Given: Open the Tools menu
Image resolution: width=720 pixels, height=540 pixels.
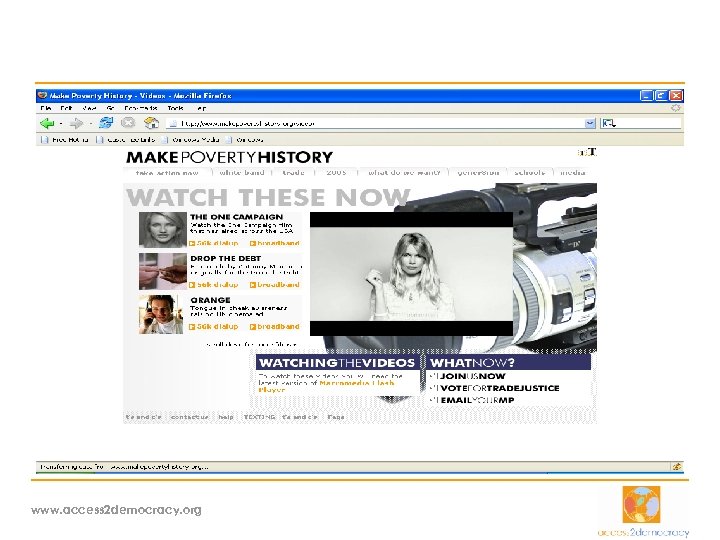Looking at the screenshot, I should point(175,108).
